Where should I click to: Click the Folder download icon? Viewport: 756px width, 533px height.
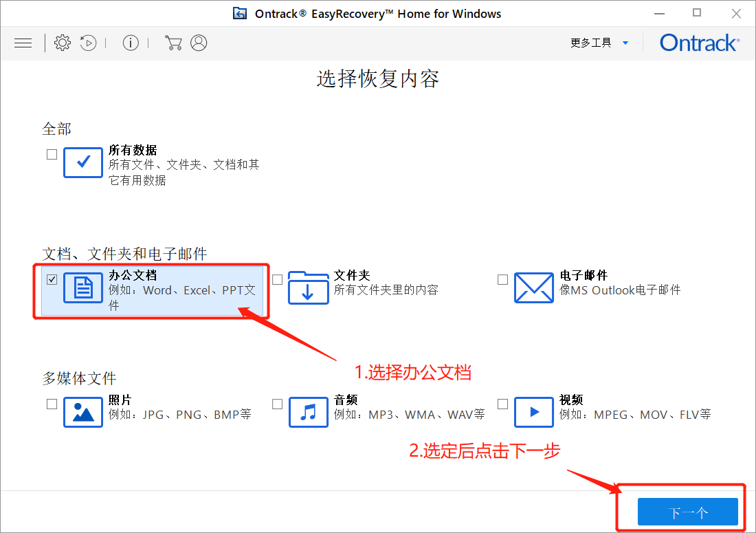(308, 287)
